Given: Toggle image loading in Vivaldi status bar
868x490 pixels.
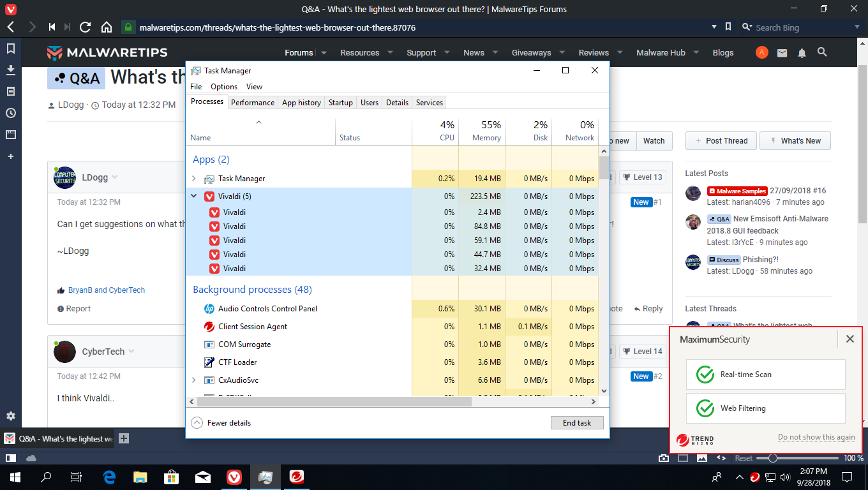Looking at the screenshot, I should [x=702, y=458].
